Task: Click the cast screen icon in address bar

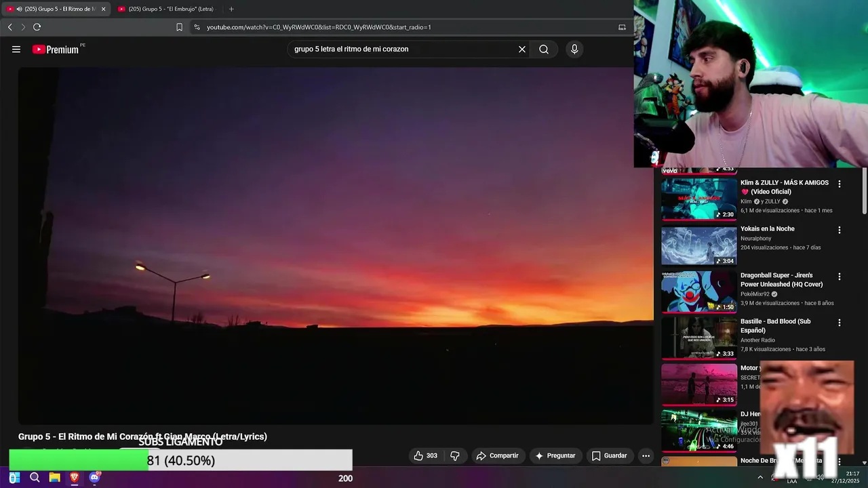Action: point(622,27)
